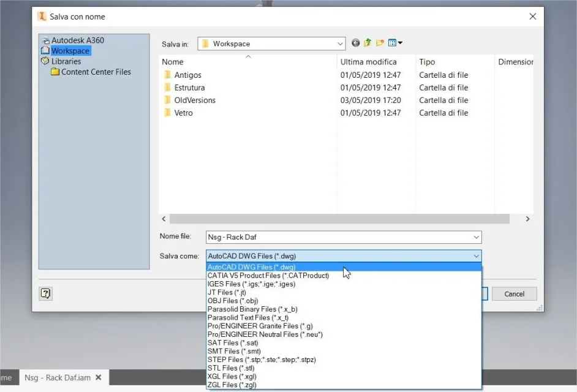Click left arrow of horizontal scrollbar
The height and width of the screenshot is (392, 577).
point(164,219)
